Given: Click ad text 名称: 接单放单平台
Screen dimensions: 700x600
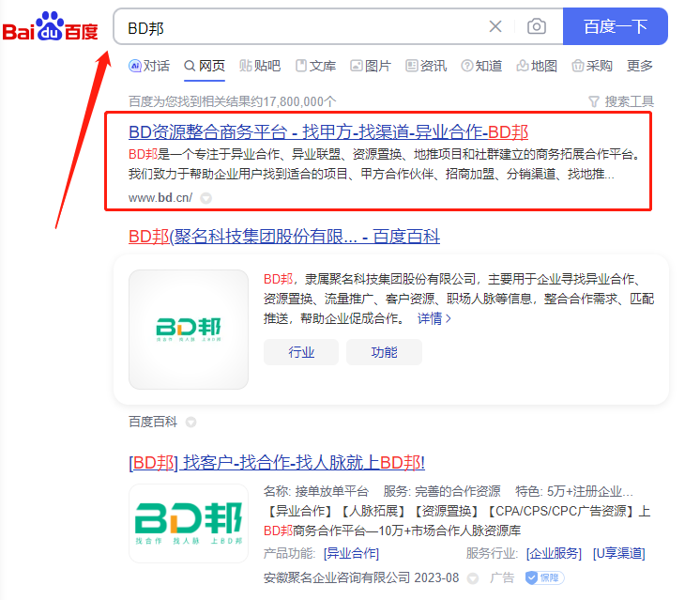Looking at the screenshot, I should click(x=316, y=492).
